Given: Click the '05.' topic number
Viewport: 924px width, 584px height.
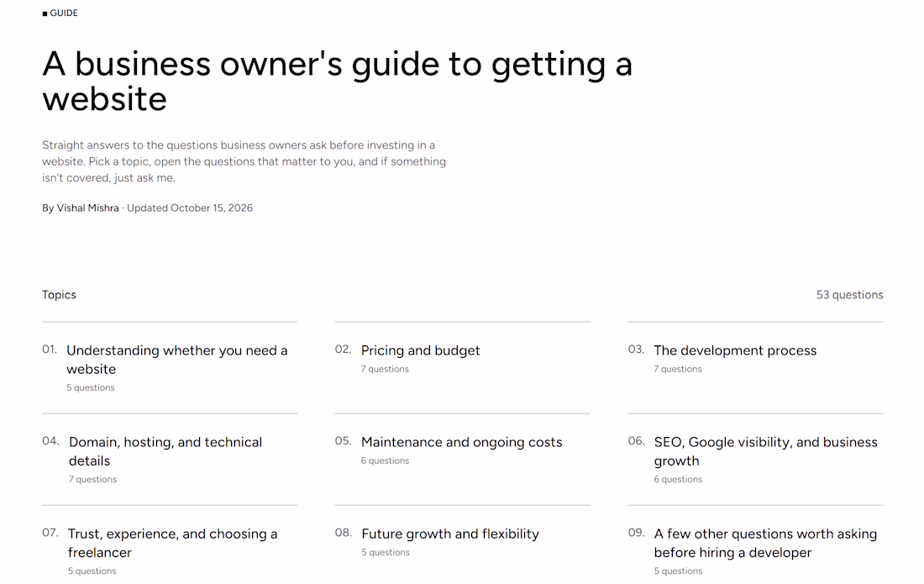Looking at the screenshot, I should (343, 441).
